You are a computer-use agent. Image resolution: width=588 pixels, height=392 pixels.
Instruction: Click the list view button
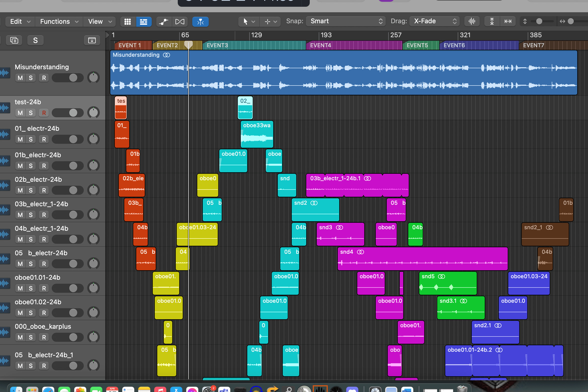(143, 22)
